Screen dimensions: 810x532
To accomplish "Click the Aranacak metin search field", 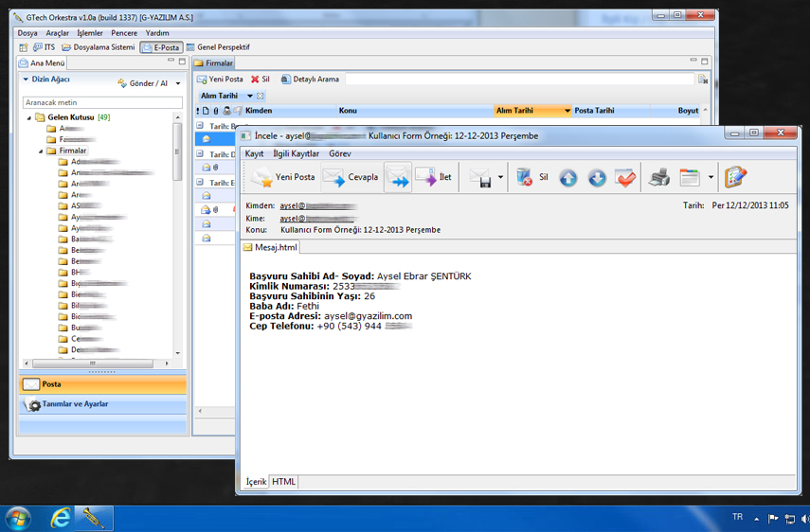I will (x=102, y=102).
